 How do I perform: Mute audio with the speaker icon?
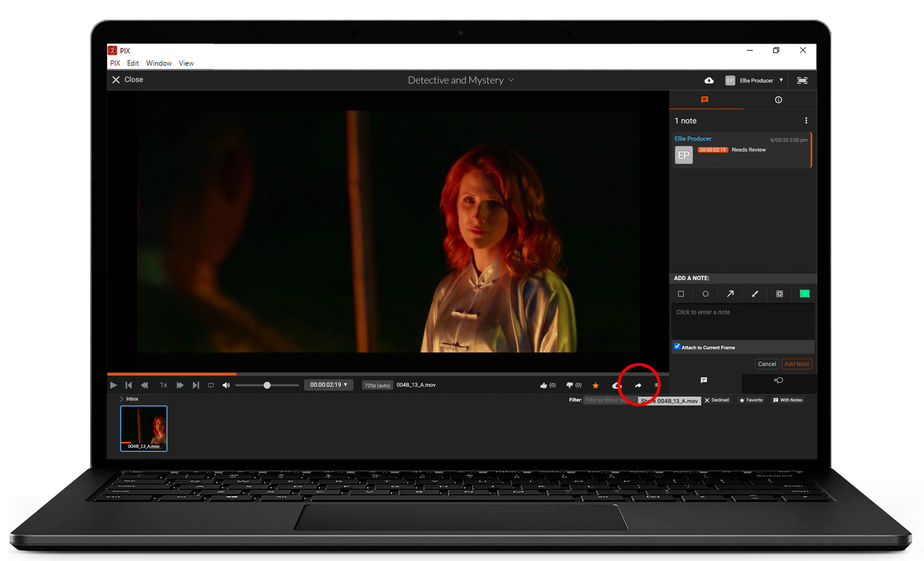226,385
